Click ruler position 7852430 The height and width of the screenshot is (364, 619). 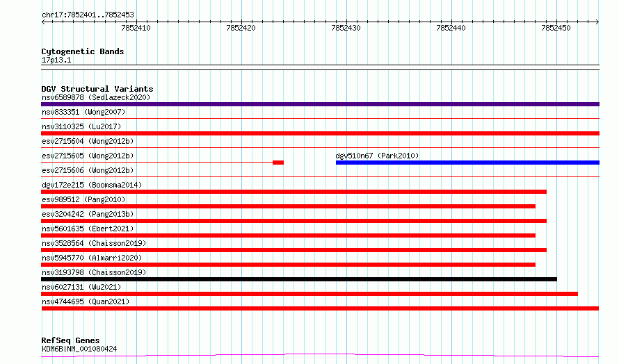coord(346,28)
